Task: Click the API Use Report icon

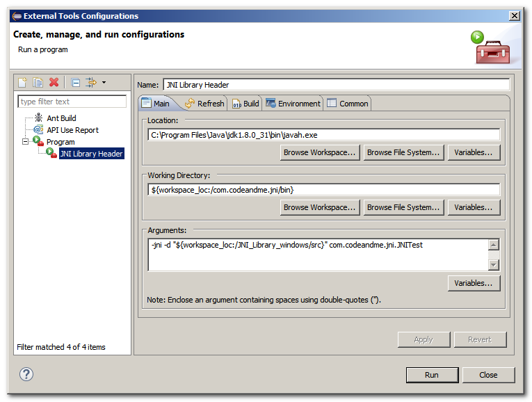Action: 38,129
